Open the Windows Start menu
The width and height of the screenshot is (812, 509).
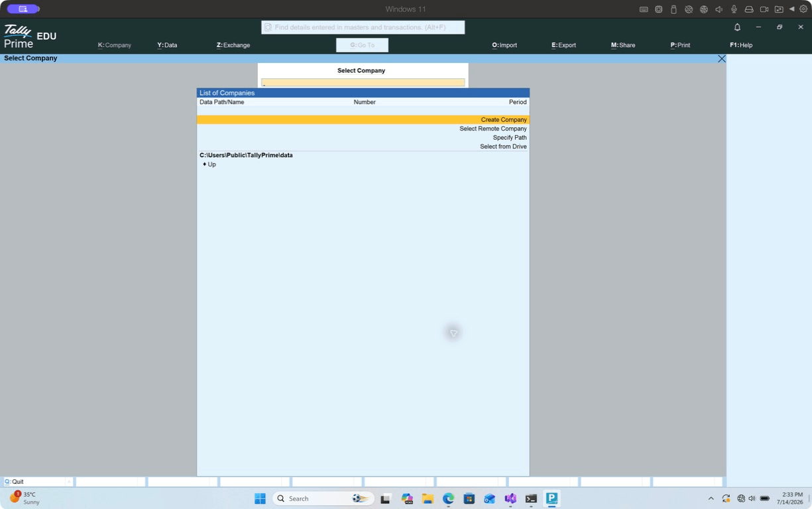260,498
